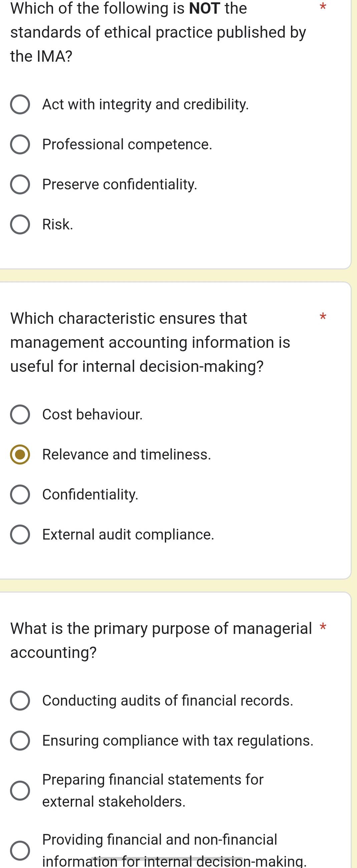Pick 'Providing financial and non-financial information' radio button
The width and height of the screenshot is (357, 868).
(20, 850)
